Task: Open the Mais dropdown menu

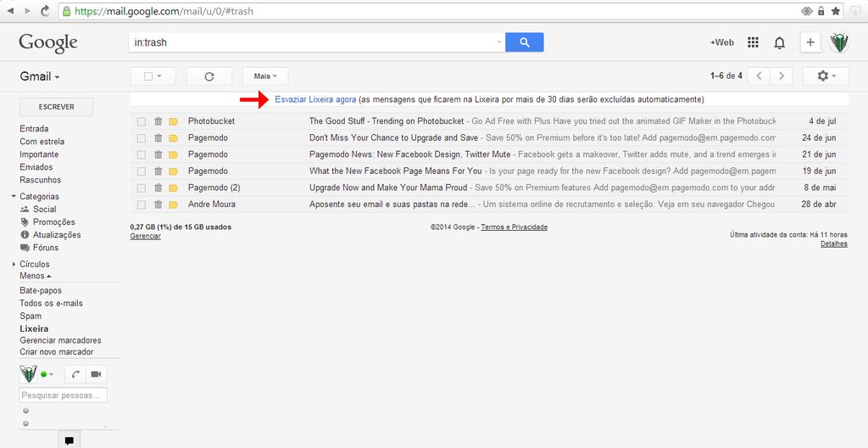Action: [265, 76]
